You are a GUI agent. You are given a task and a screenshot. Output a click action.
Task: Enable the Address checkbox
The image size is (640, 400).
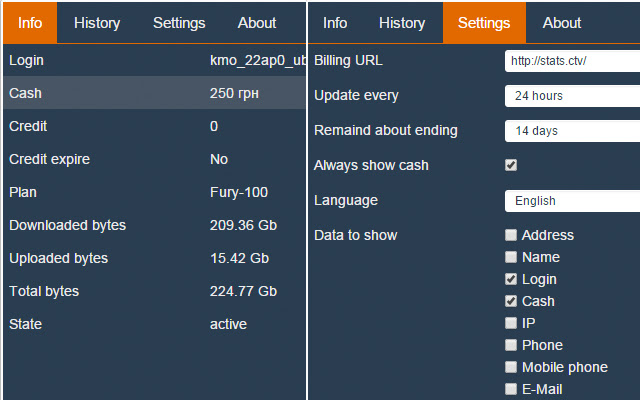coord(511,235)
